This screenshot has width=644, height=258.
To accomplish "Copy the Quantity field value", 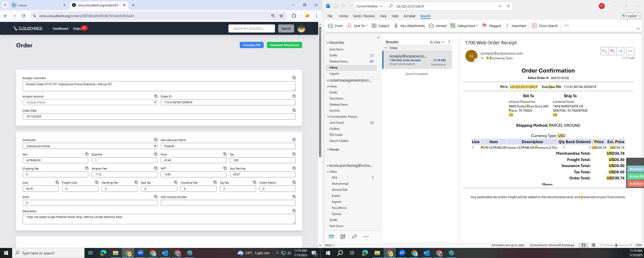I will click(x=156, y=154).
